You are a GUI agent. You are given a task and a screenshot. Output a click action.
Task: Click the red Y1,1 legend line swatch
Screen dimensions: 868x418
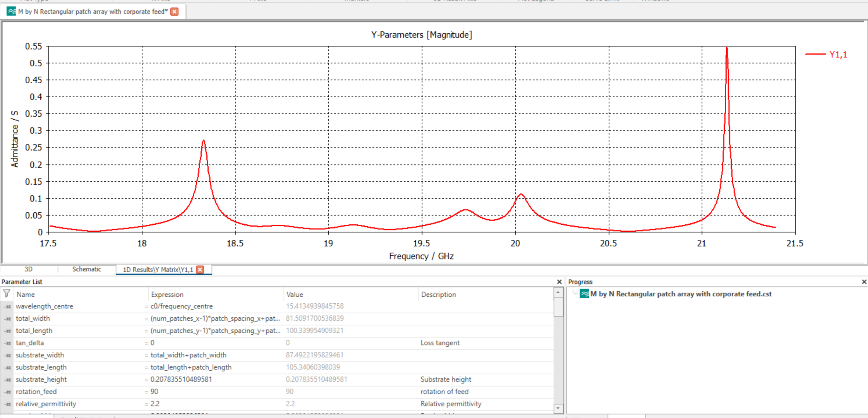pos(815,54)
